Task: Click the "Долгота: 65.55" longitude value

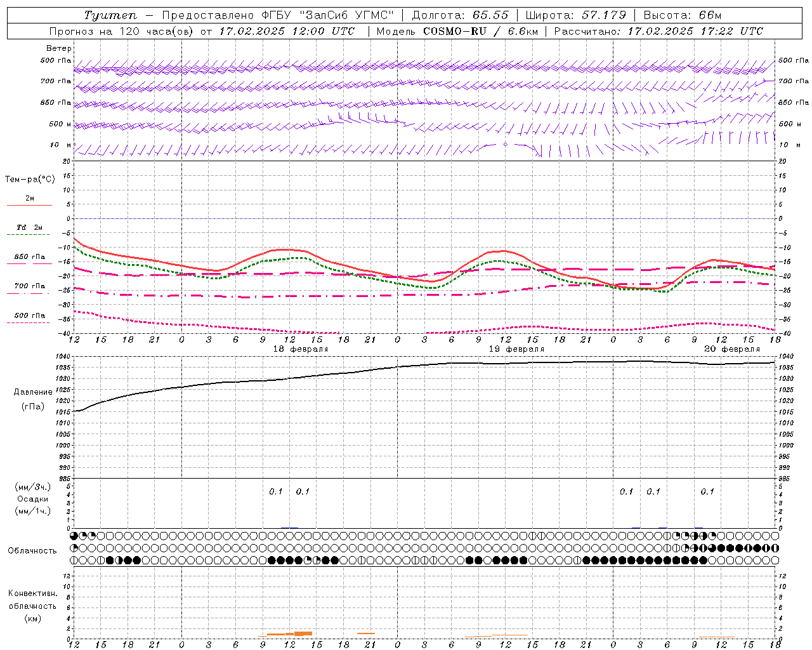Action: 460,15
